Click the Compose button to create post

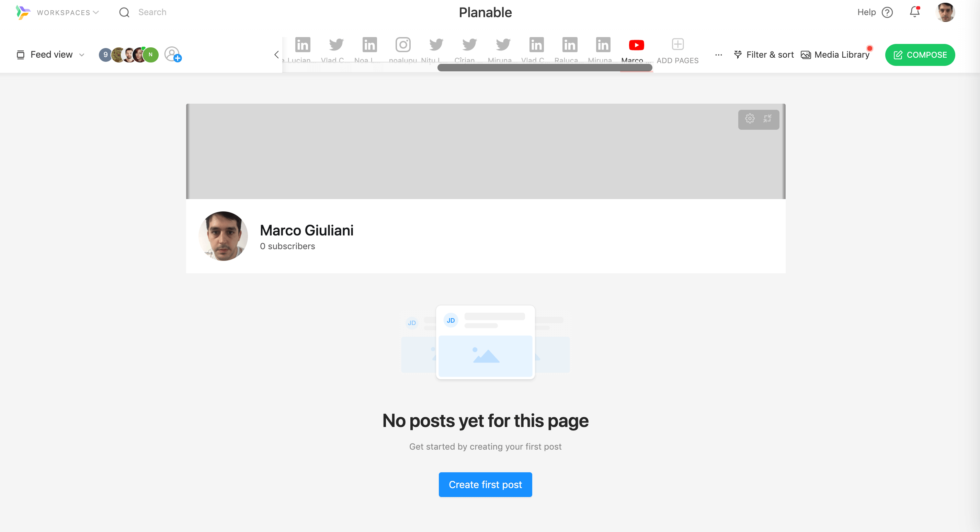tap(920, 55)
